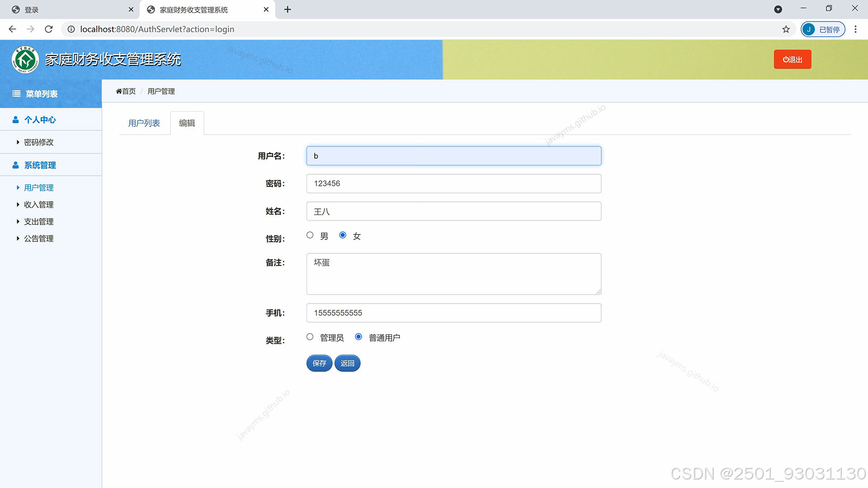Click the 密码 input field

pyautogui.click(x=453, y=183)
